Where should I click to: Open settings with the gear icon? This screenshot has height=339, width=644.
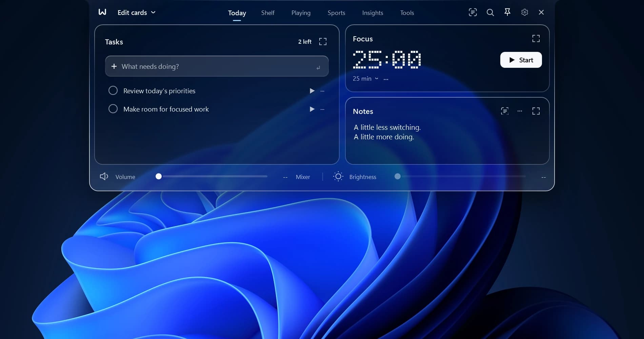[x=525, y=12]
